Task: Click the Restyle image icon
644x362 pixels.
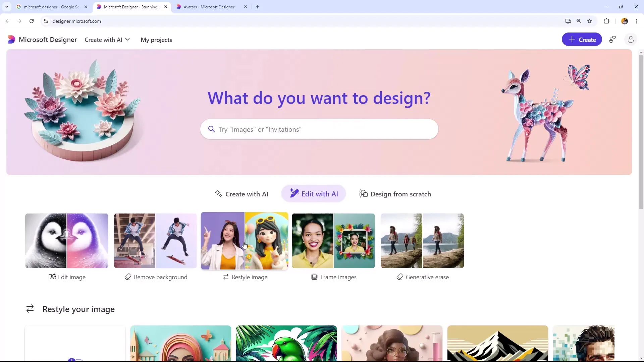Action: click(x=226, y=277)
